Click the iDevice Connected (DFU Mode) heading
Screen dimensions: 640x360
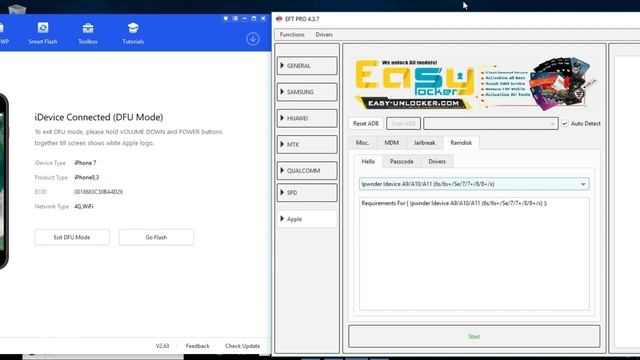click(99, 117)
